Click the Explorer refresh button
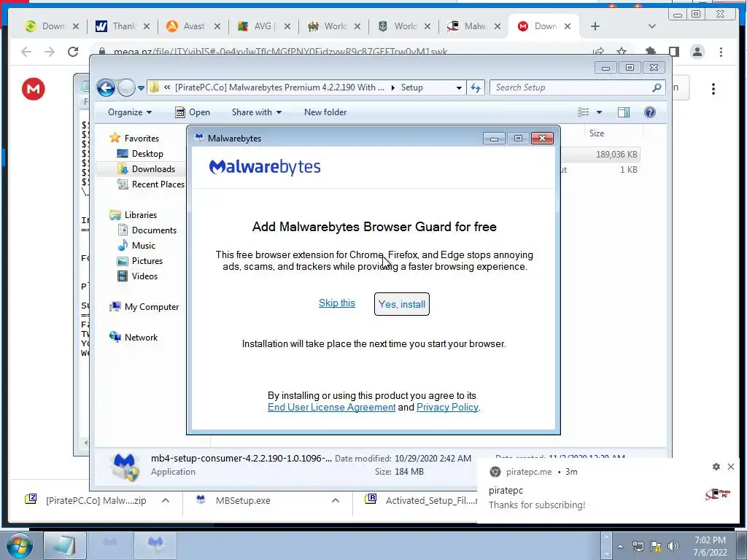This screenshot has width=747, height=560. (476, 87)
